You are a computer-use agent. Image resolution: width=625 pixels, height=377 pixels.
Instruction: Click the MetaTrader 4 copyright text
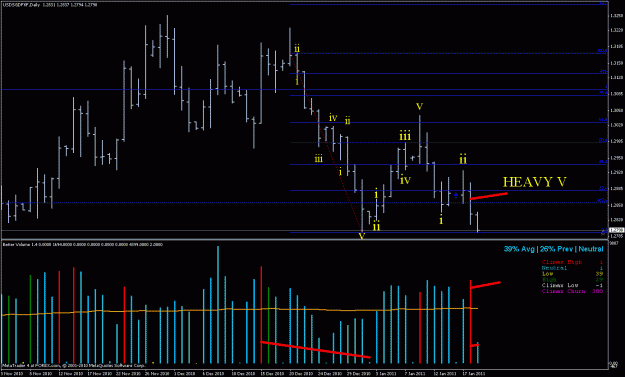[x=74, y=365]
